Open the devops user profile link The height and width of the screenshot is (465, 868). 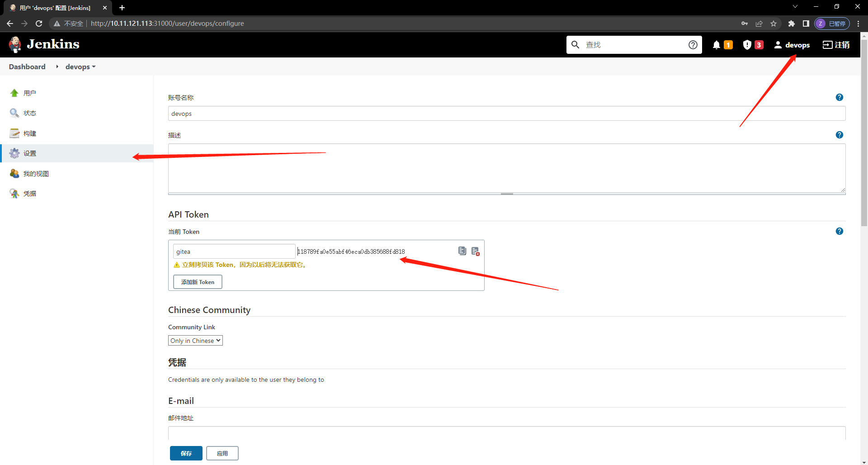pyautogui.click(x=792, y=45)
